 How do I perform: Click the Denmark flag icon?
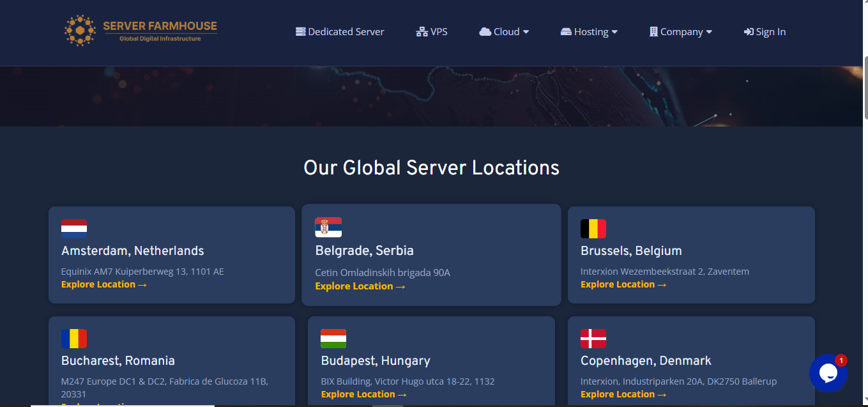tap(593, 339)
